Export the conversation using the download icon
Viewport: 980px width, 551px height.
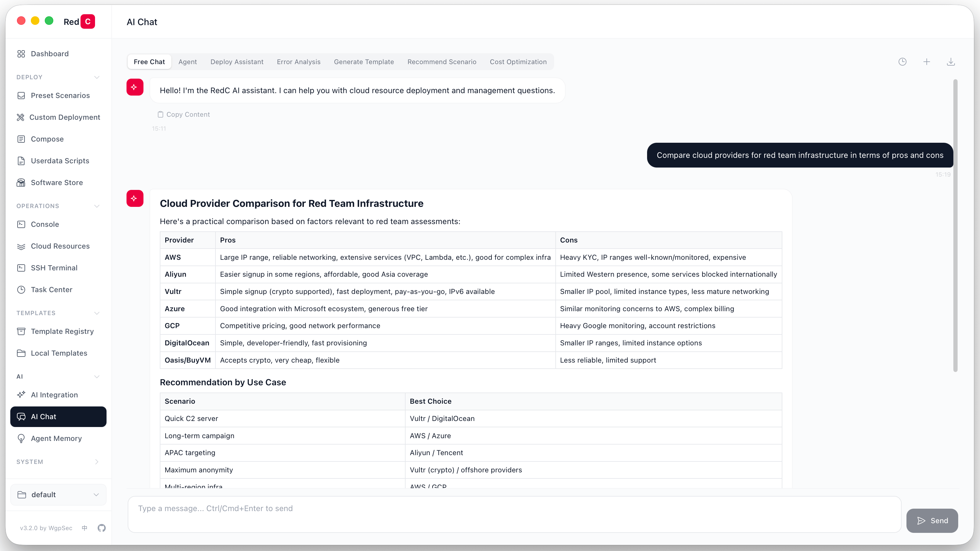(x=951, y=62)
